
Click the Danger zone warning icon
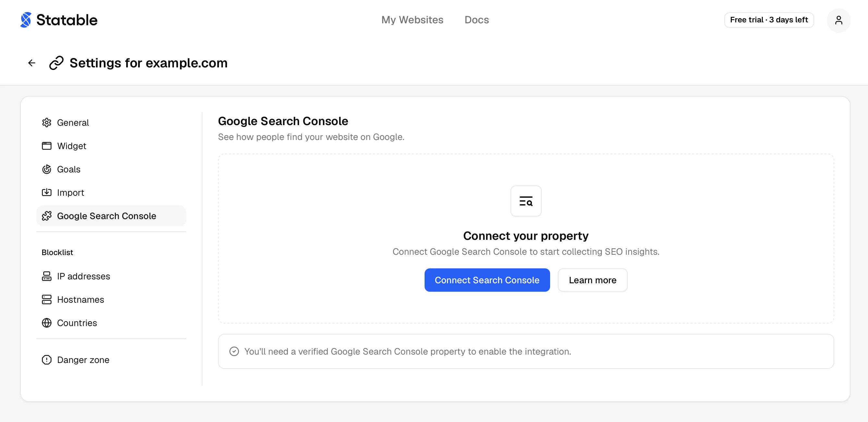pyautogui.click(x=46, y=360)
